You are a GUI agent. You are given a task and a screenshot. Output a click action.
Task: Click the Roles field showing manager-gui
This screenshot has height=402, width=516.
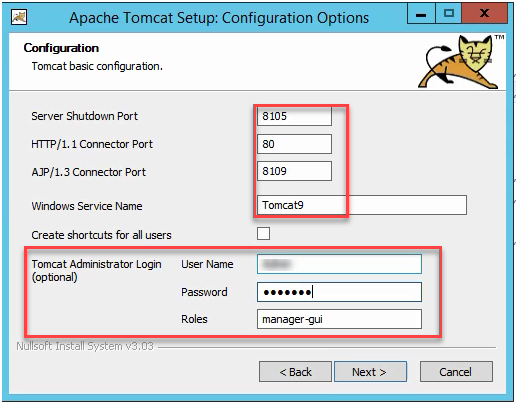[339, 319]
